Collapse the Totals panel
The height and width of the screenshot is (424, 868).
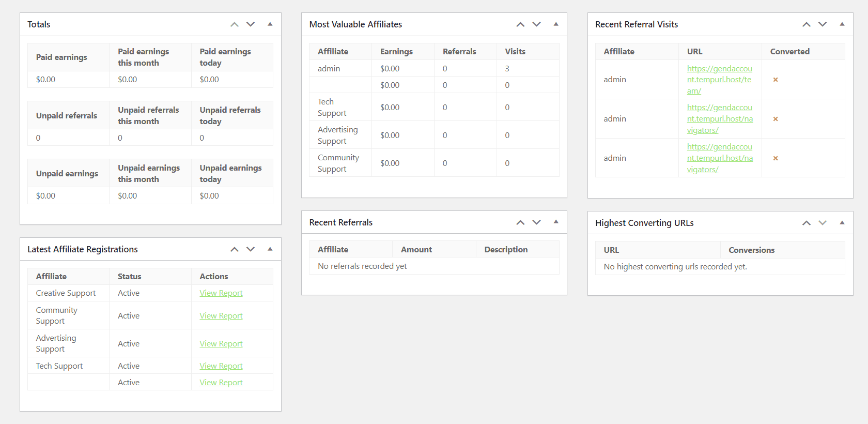[x=270, y=24]
